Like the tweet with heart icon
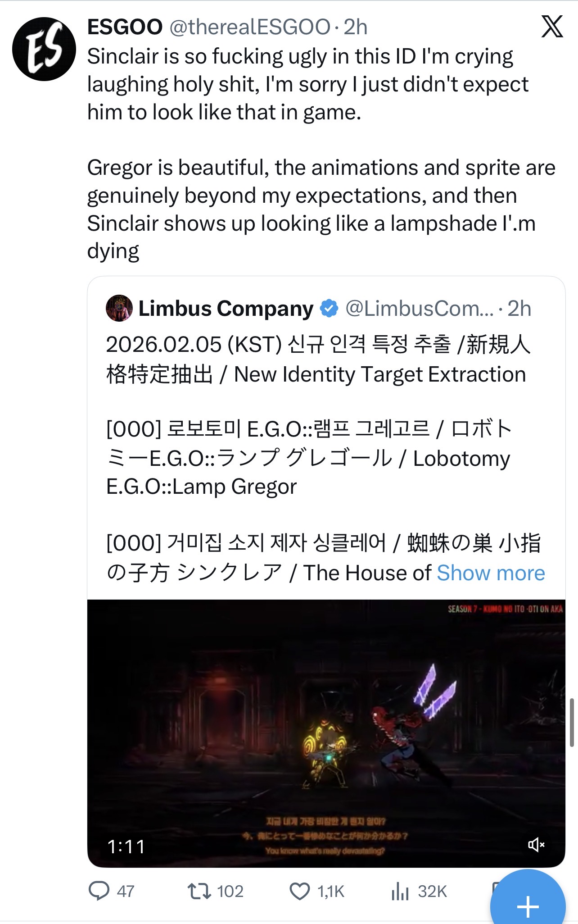This screenshot has width=578, height=924. click(x=299, y=891)
